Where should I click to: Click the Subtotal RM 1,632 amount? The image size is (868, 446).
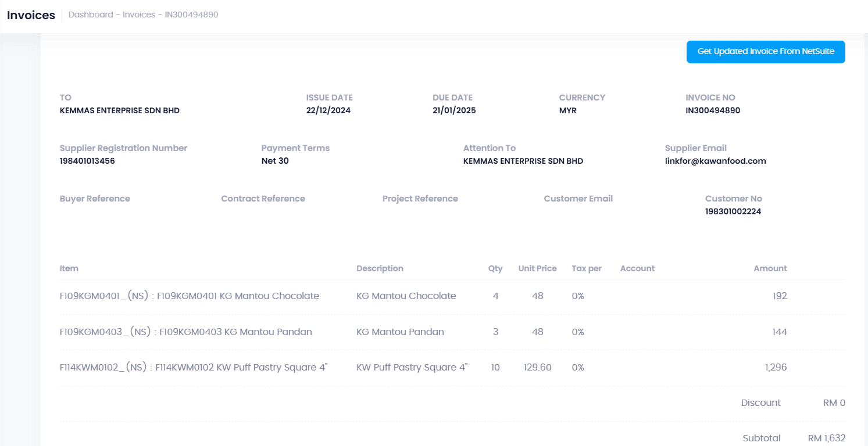pyautogui.click(x=826, y=438)
